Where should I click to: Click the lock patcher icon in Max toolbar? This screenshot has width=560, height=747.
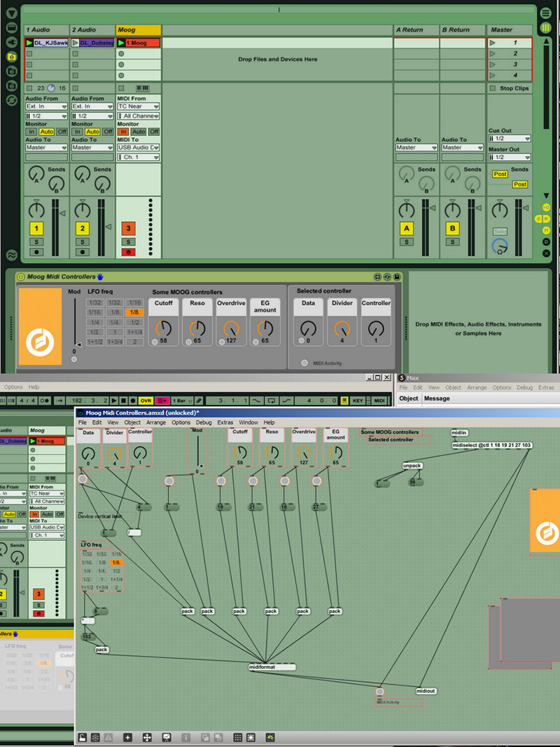tap(83, 737)
